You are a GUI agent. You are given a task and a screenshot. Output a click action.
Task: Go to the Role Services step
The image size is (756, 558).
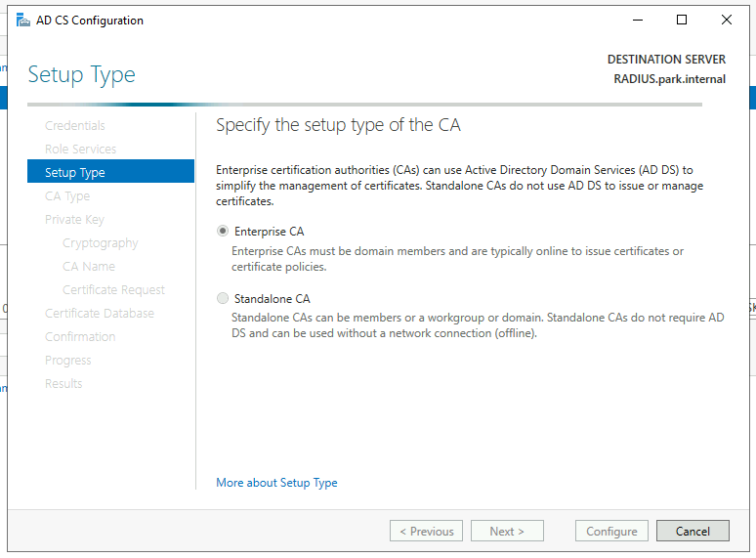[x=80, y=149]
